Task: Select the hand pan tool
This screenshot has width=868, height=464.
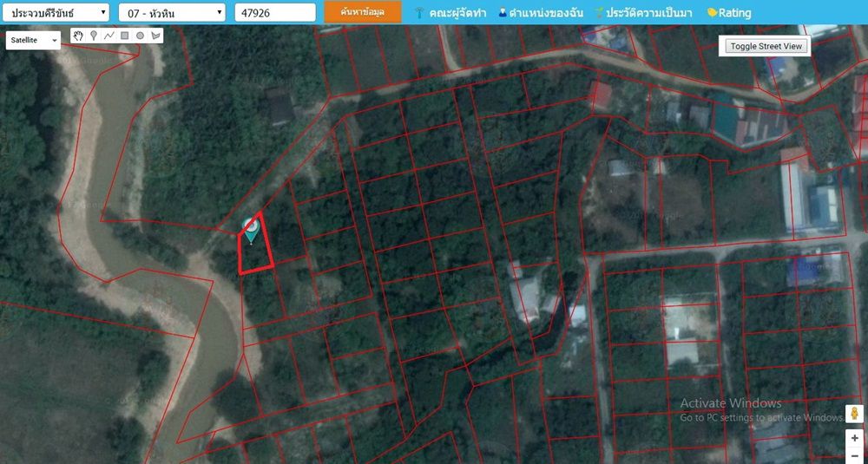Action: click(x=78, y=36)
